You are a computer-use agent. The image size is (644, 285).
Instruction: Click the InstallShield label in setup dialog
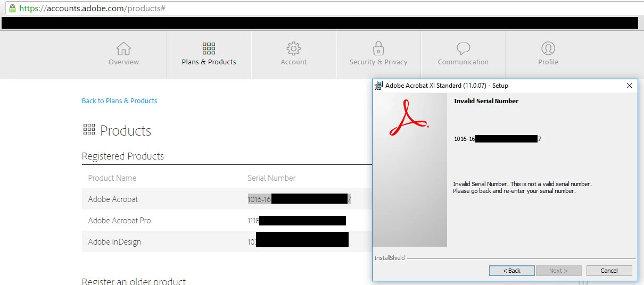[x=389, y=258]
